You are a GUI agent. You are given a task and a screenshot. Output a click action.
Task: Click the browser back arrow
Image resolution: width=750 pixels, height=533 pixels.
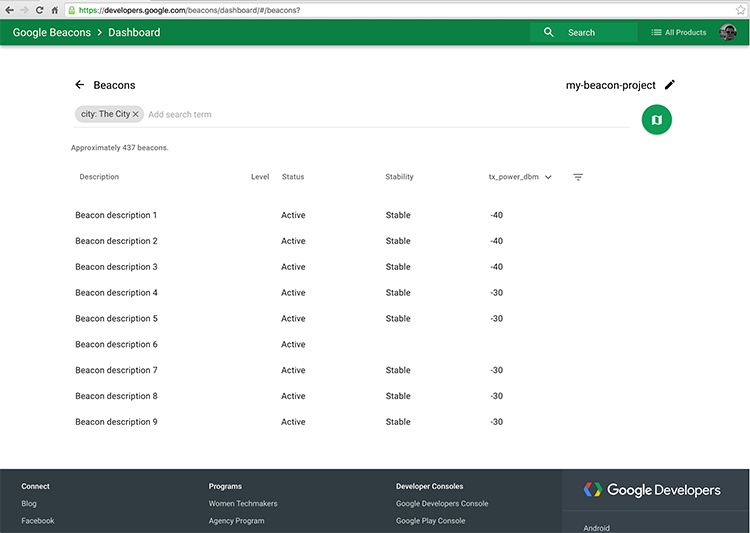click(10, 10)
